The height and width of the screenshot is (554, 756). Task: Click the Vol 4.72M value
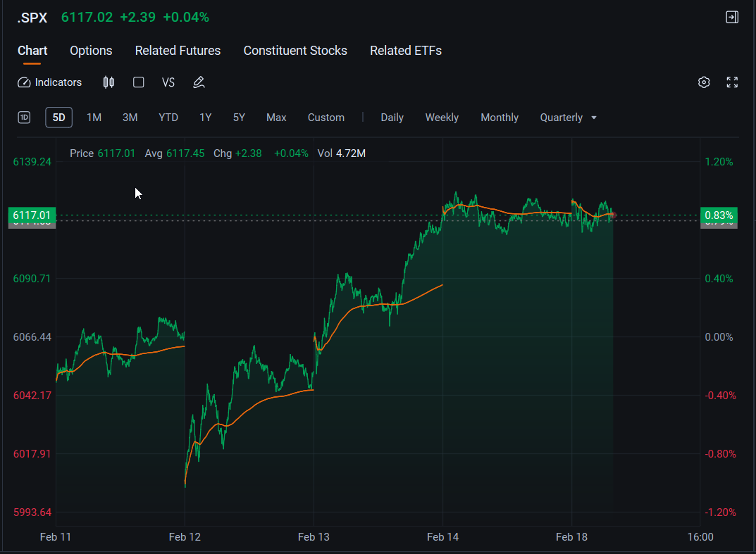pos(341,153)
